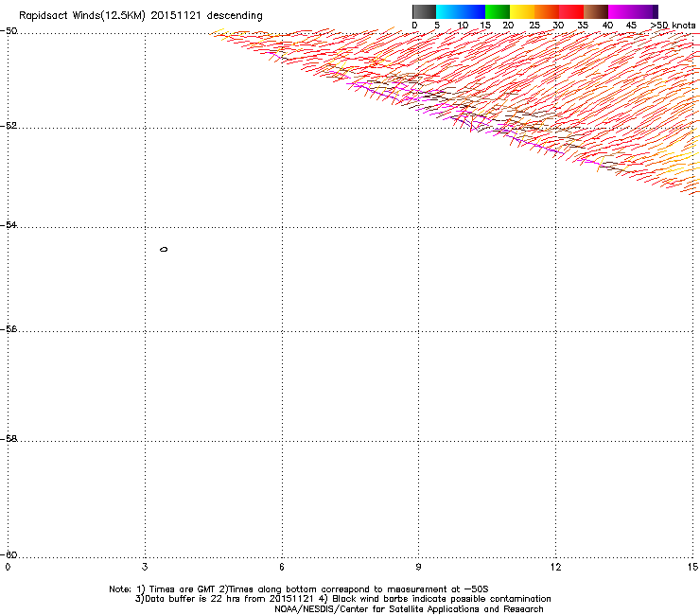Image resolution: width=700 pixels, height=615 pixels.
Task: Click the longitude label '9'
Action: pos(418,567)
